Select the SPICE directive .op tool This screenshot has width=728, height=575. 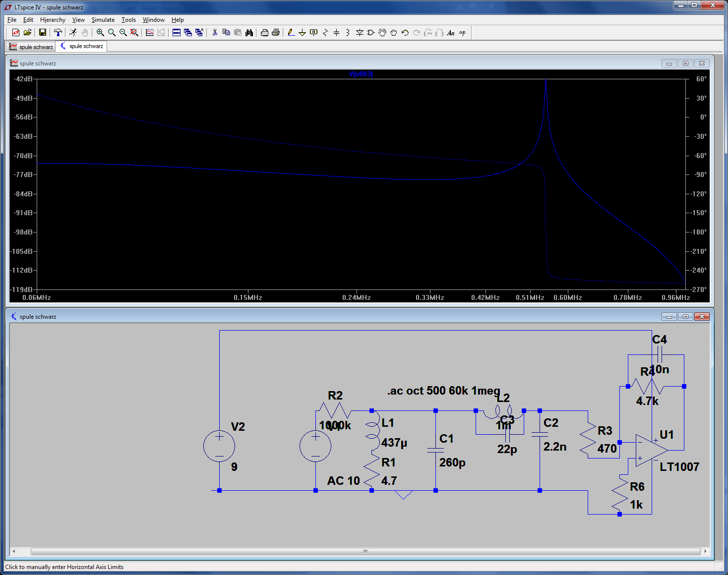(x=462, y=33)
